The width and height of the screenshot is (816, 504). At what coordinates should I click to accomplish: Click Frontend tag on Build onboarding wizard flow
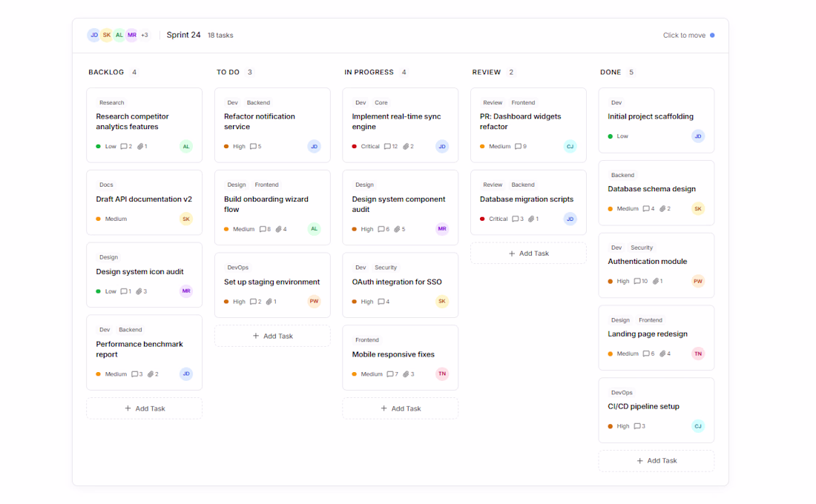click(267, 185)
